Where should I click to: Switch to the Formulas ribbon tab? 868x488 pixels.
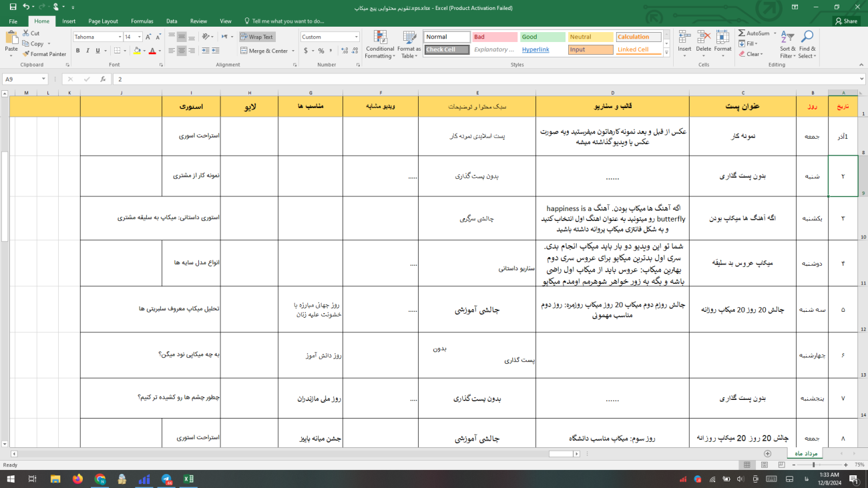[142, 21]
